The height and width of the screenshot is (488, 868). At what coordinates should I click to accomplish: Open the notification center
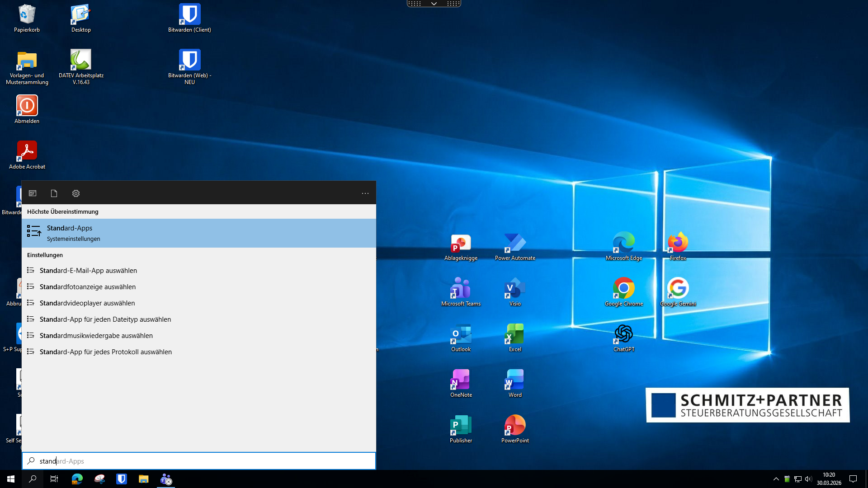click(853, 479)
